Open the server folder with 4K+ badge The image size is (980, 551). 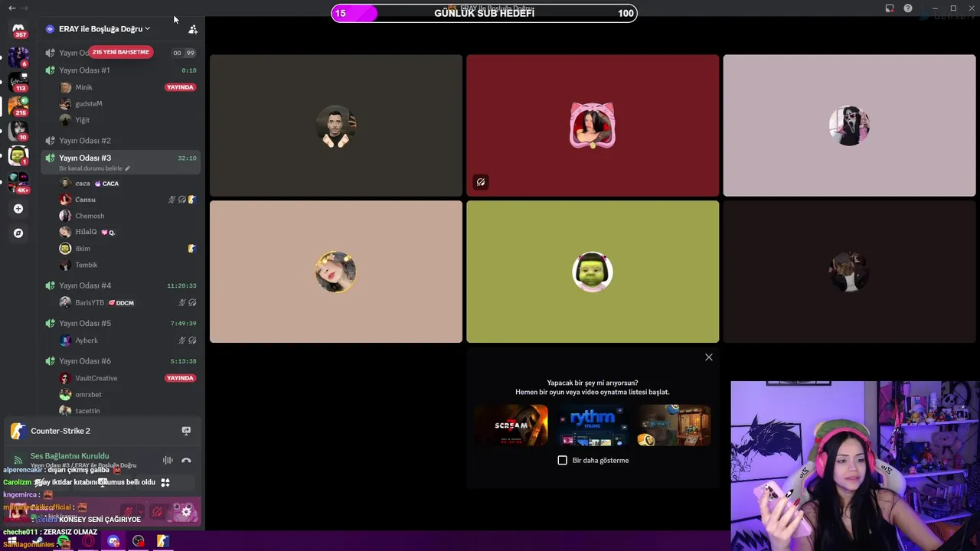[x=18, y=181]
